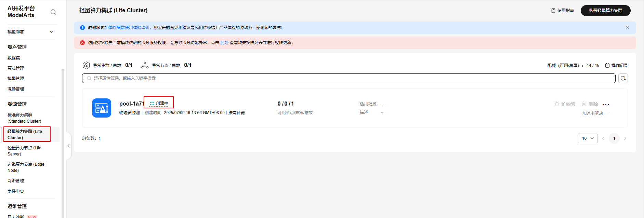Open the pool-1a71 cluster name
The width and height of the screenshot is (644, 218).
[132, 104]
